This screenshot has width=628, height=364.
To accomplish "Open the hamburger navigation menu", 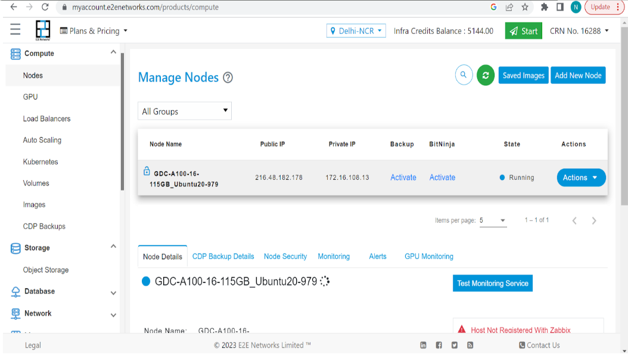I will pos(15,29).
